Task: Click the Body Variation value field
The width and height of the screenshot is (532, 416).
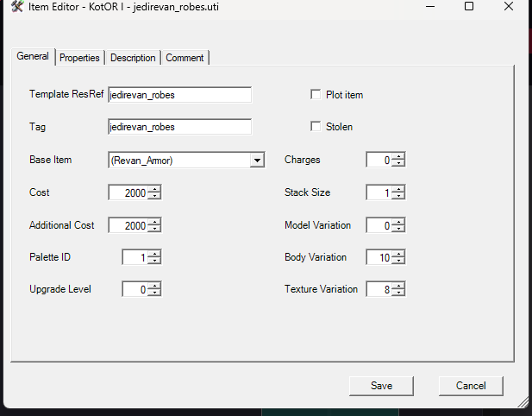Action: (379, 257)
